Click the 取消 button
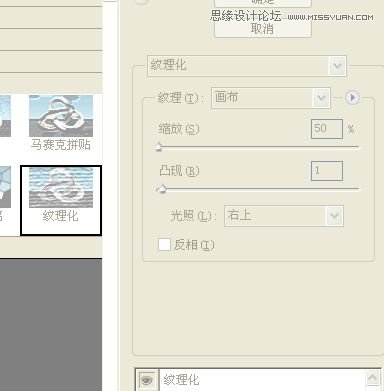 263,29
